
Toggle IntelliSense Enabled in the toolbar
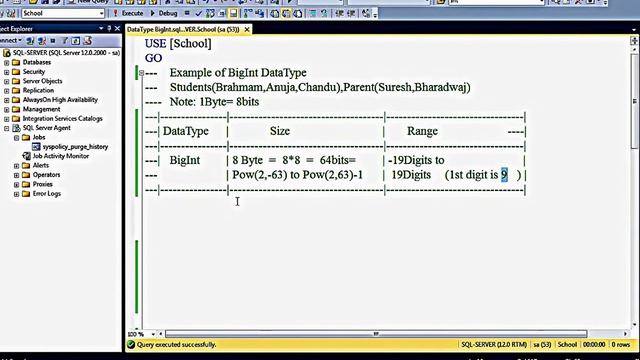233,13
